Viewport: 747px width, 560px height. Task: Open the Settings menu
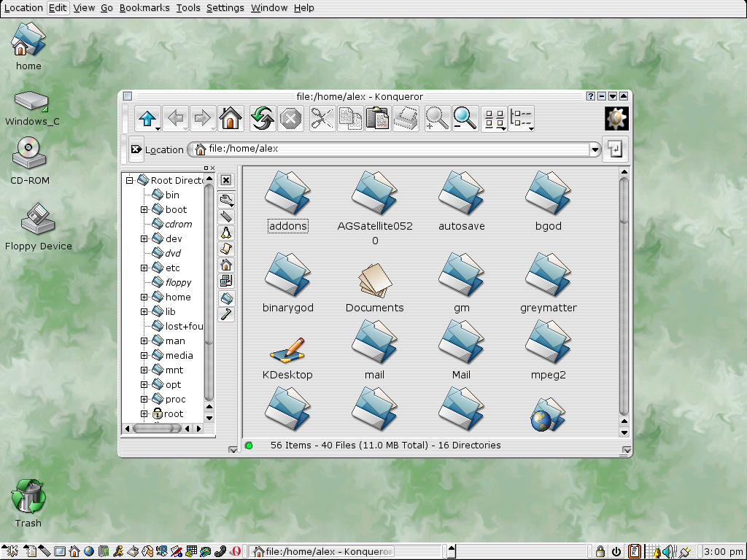tap(225, 7)
